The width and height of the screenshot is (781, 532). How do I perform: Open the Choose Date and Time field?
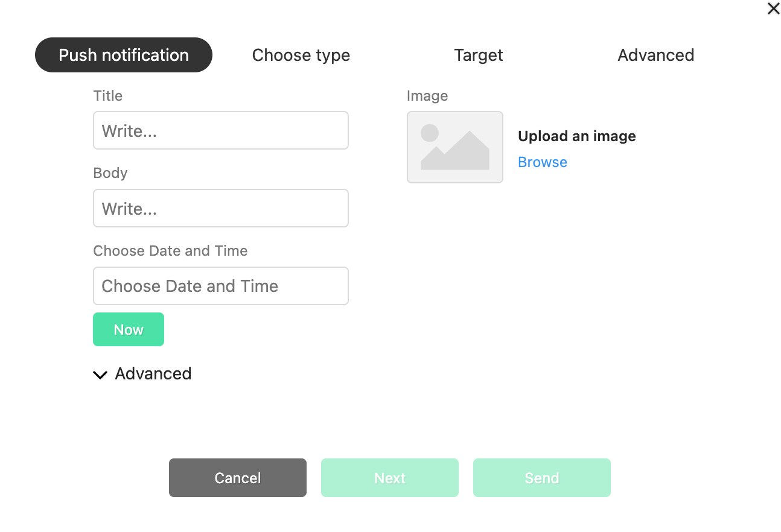221,286
